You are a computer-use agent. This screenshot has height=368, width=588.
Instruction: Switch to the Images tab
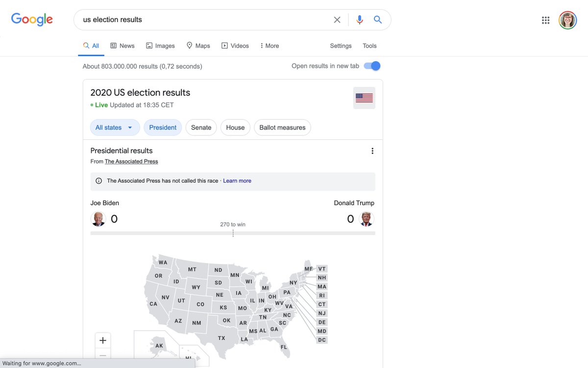click(160, 46)
